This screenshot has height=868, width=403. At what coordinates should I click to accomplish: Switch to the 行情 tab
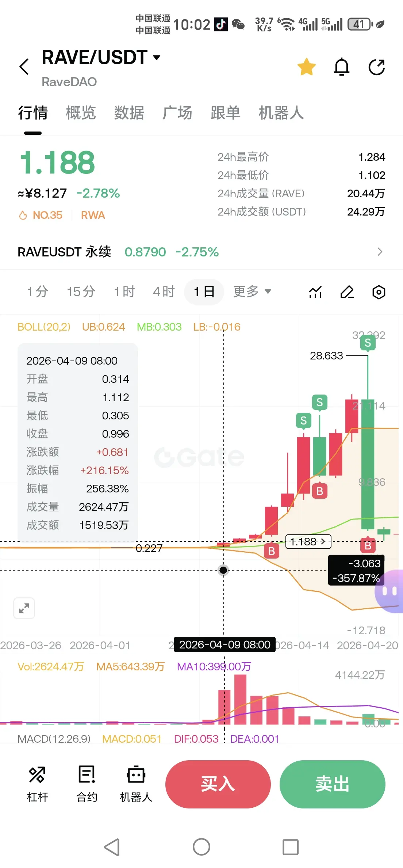(33, 113)
